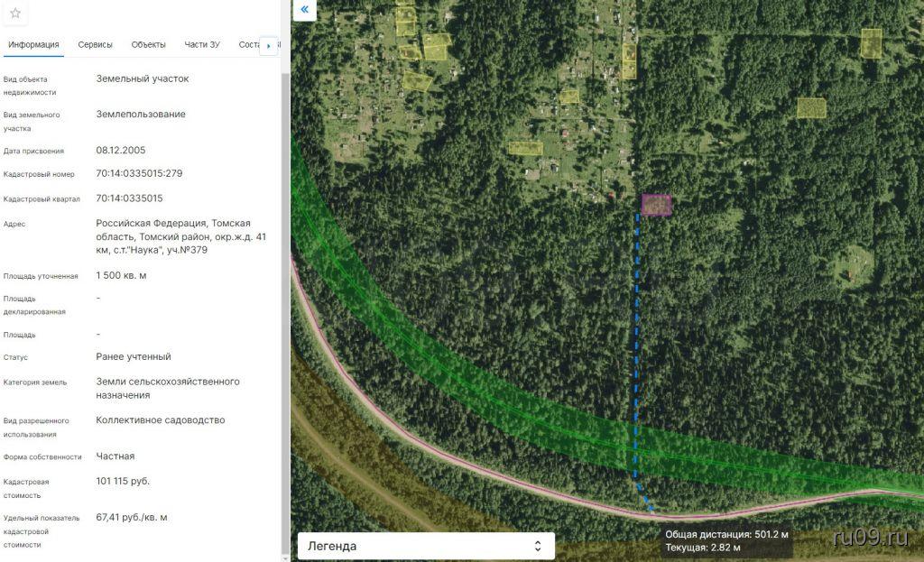924x562 pixels.
Task: Open the Сервисы tab
Action: tap(95, 44)
